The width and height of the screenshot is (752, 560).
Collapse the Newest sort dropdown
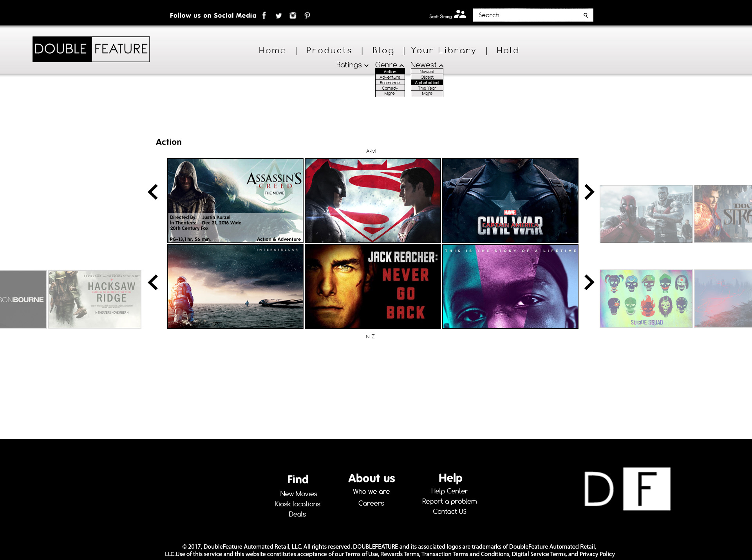click(x=427, y=65)
